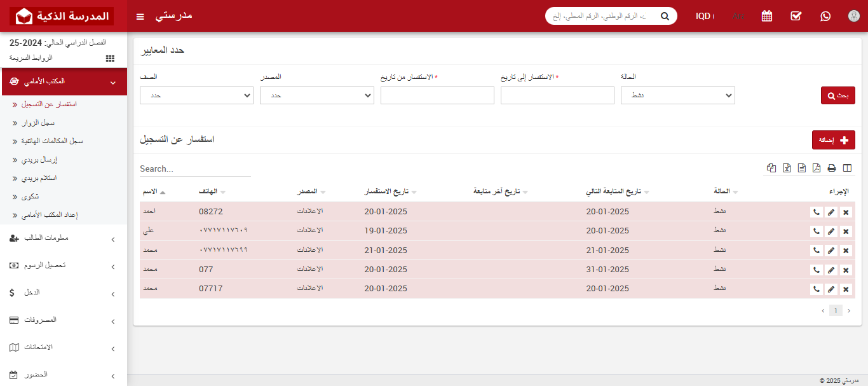Open the الحالة status dropdown
Image resolution: width=868 pixels, height=386 pixels.
tap(677, 95)
